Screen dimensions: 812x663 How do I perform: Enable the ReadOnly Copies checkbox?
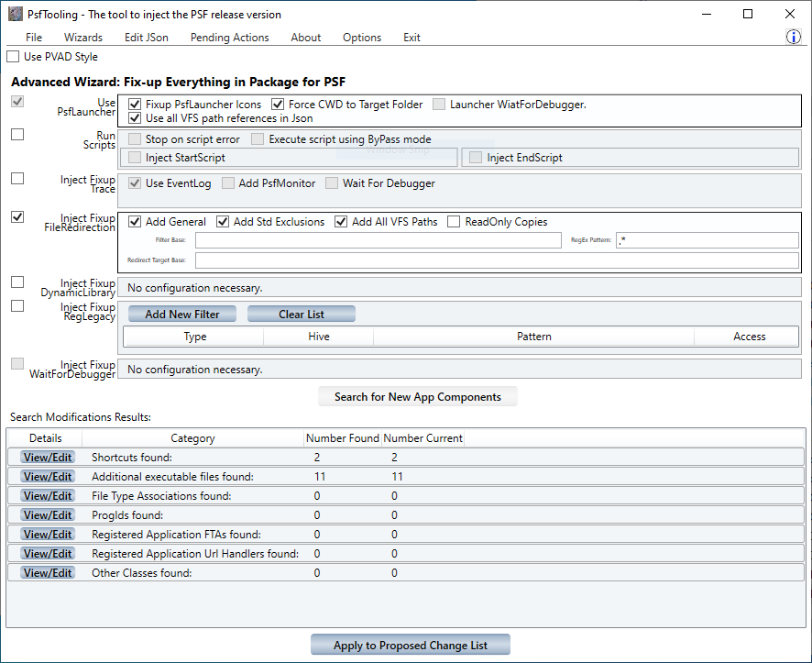click(454, 222)
